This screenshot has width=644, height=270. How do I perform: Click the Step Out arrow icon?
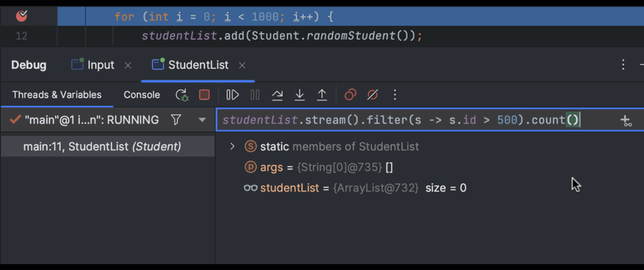coord(322,95)
